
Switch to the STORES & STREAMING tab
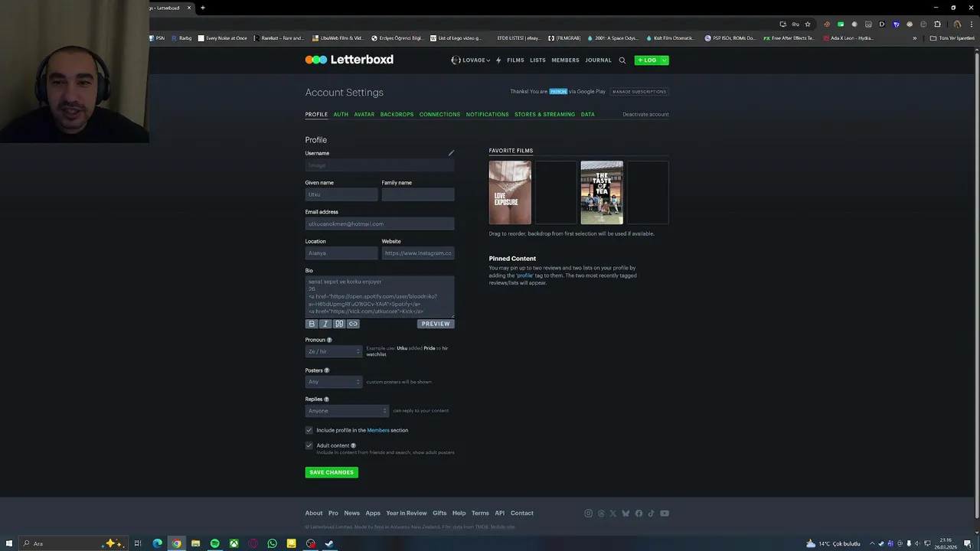pyautogui.click(x=544, y=114)
